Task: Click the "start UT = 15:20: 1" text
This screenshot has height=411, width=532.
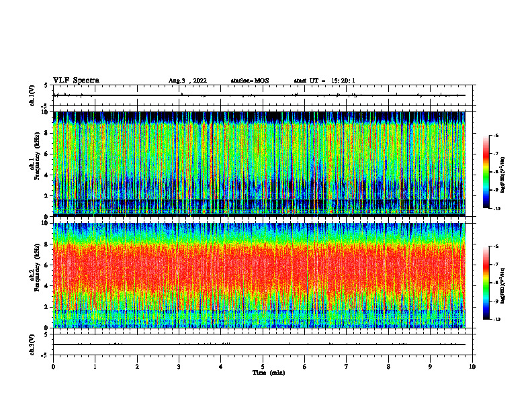Action: 324,81
